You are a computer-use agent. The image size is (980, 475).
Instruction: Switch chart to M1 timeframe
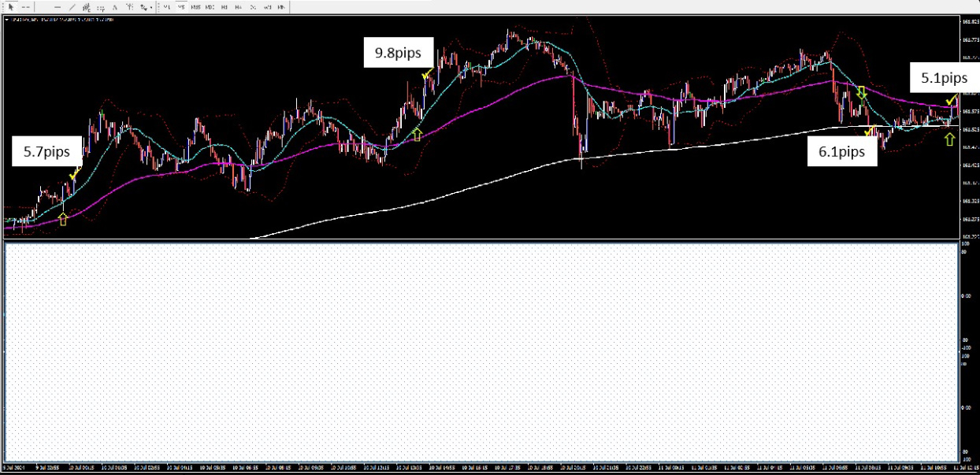pos(167,7)
